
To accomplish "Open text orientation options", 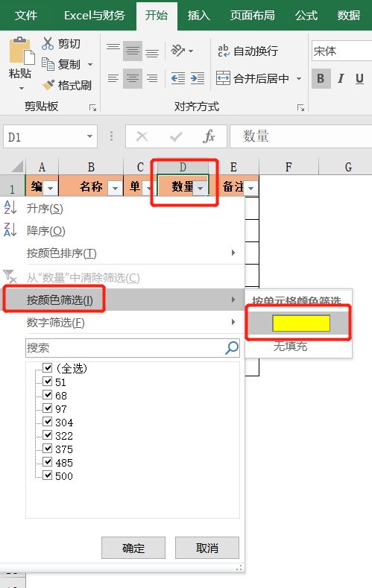I will tap(182, 50).
